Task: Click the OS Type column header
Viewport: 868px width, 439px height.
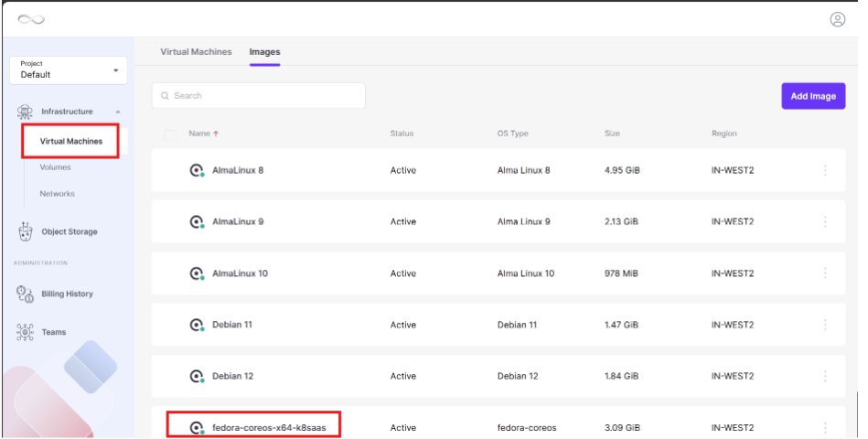Action: (x=512, y=134)
